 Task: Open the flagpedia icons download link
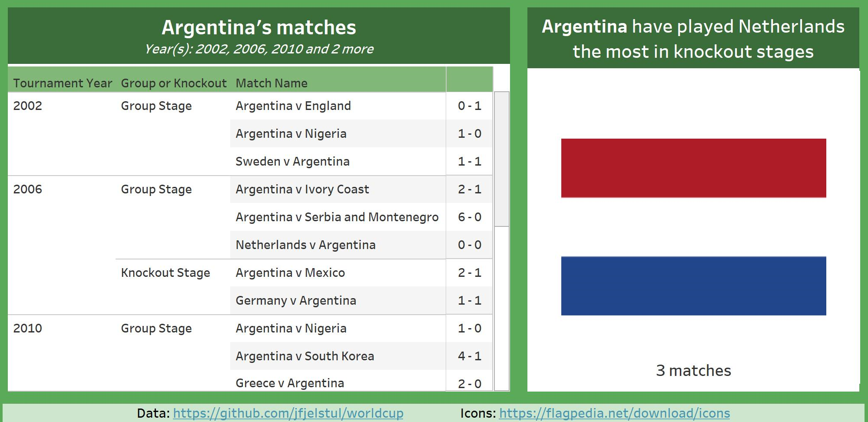click(615, 413)
